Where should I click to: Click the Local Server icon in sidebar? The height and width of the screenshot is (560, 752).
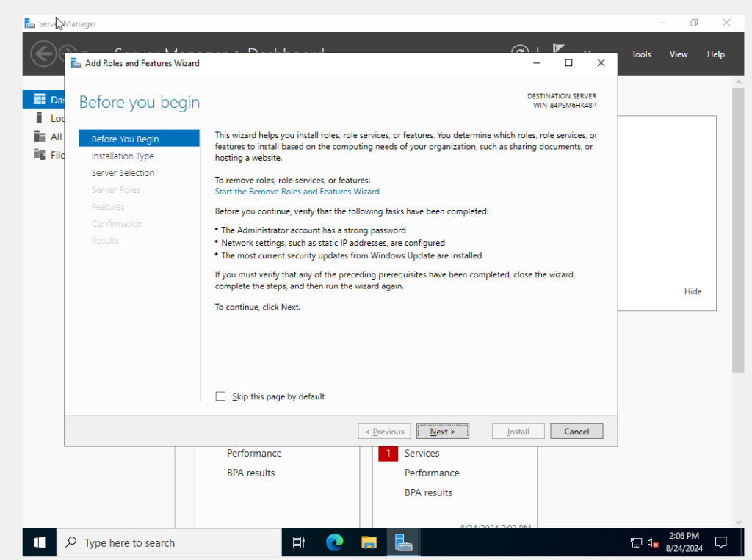click(40, 118)
